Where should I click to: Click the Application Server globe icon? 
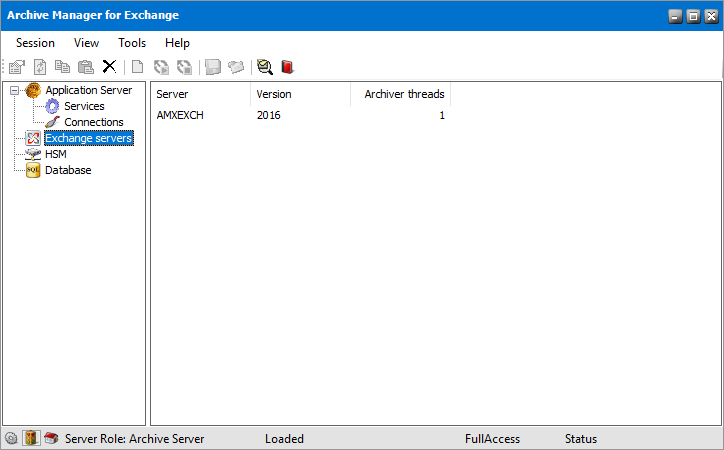click(33, 90)
